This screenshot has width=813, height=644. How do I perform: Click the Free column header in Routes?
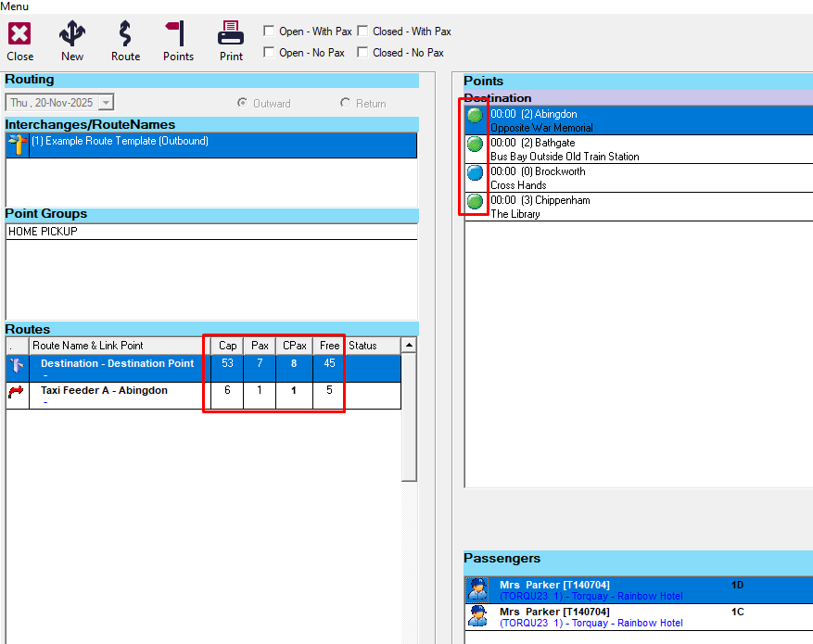[329, 346]
